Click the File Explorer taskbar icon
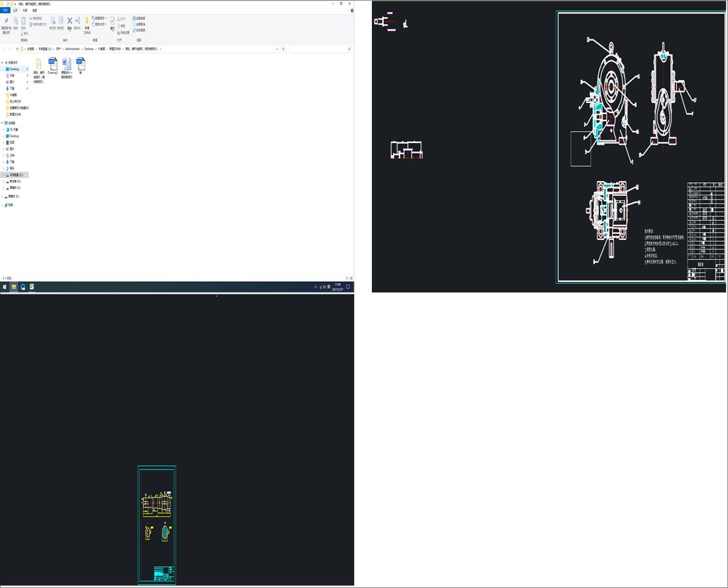This screenshot has width=728, height=588. 14,287
